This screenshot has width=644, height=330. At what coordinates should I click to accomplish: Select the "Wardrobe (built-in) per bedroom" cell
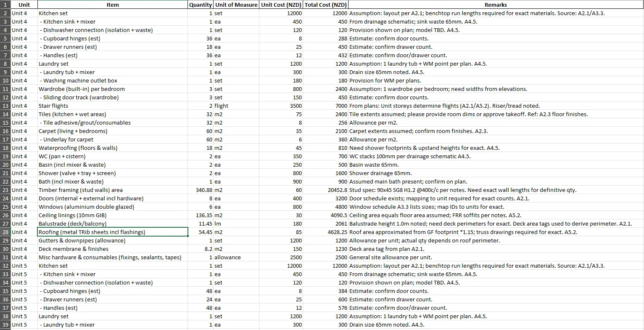(x=113, y=89)
